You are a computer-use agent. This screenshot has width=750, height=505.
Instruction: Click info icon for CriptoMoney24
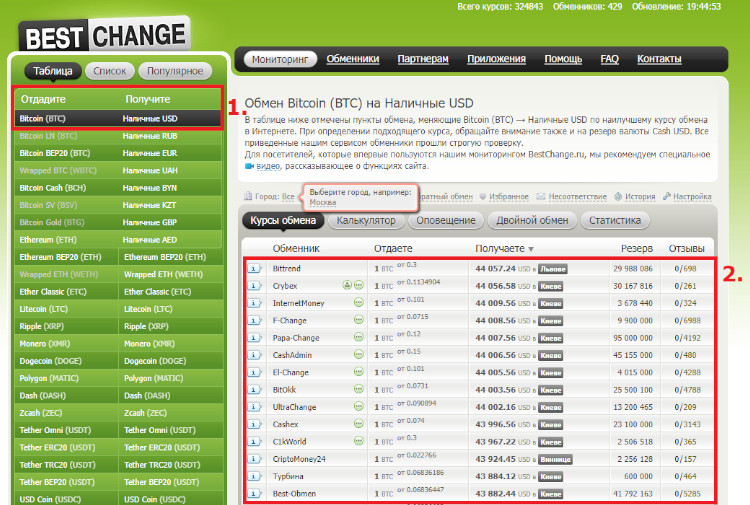pos(254,459)
